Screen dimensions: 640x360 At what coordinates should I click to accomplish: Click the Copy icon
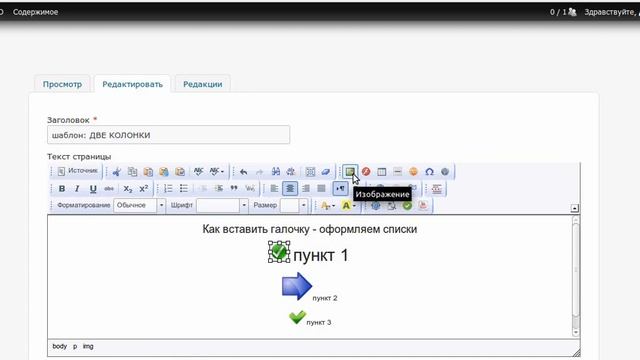tap(132, 172)
